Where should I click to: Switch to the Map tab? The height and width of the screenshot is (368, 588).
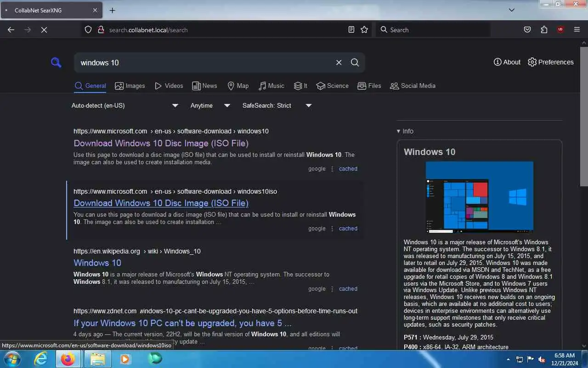coord(238,86)
